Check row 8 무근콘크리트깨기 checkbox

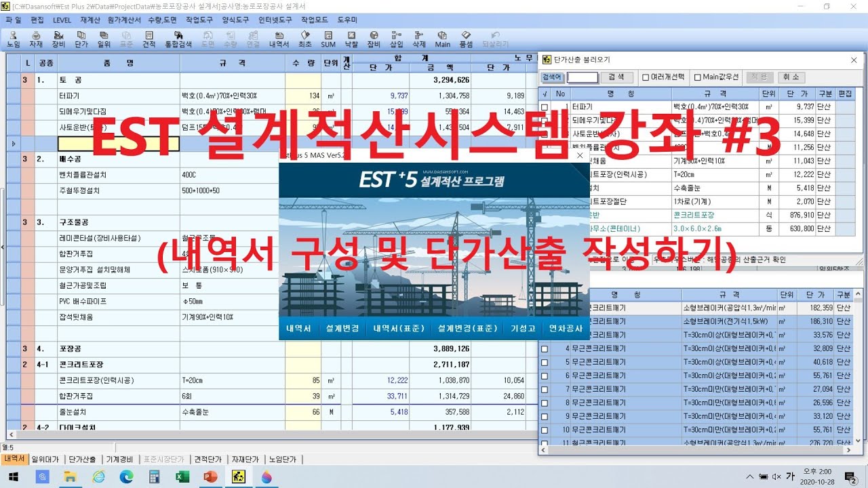(544, 403)
